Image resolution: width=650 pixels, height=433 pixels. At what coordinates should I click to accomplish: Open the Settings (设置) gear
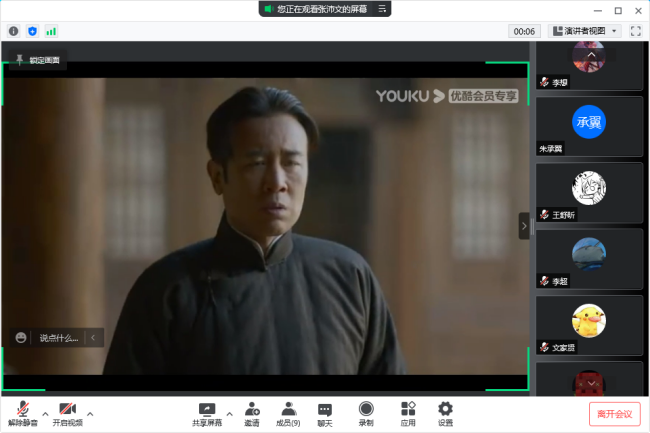445,410
